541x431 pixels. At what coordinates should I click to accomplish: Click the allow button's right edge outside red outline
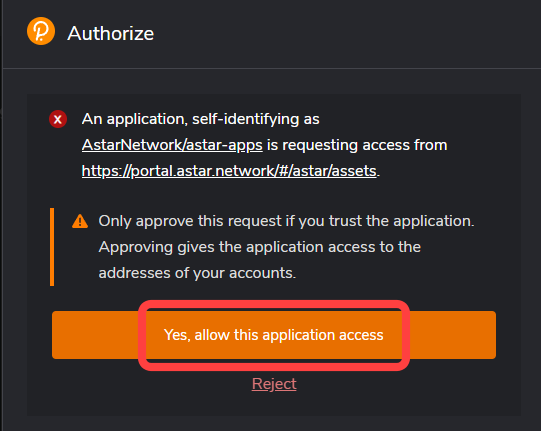coord(453,335)
